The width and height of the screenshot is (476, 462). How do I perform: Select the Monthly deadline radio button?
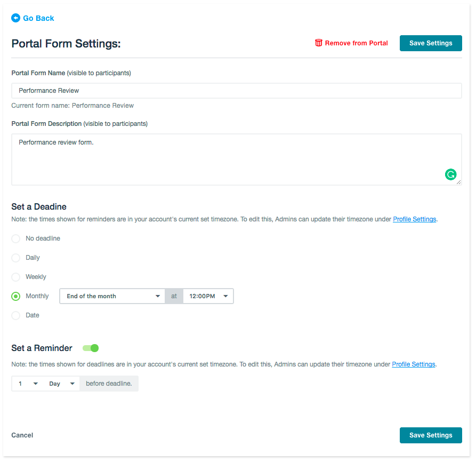click(x=16, y=296)
